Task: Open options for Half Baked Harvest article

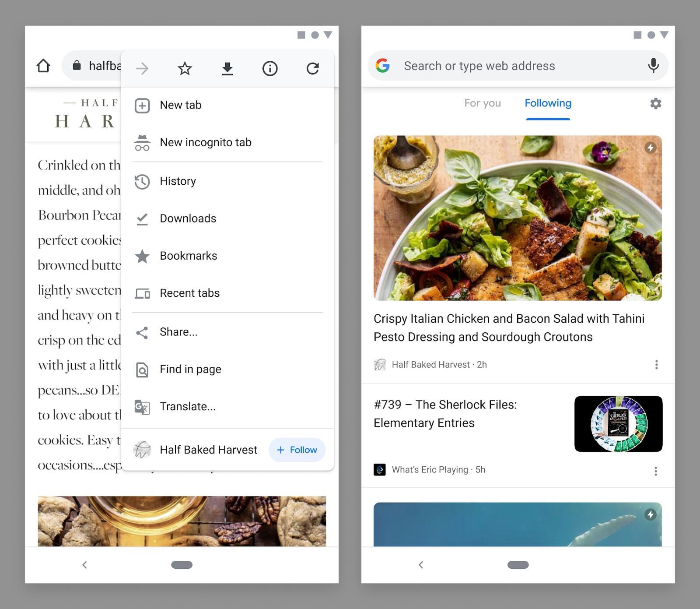Action: coord(656,365)
